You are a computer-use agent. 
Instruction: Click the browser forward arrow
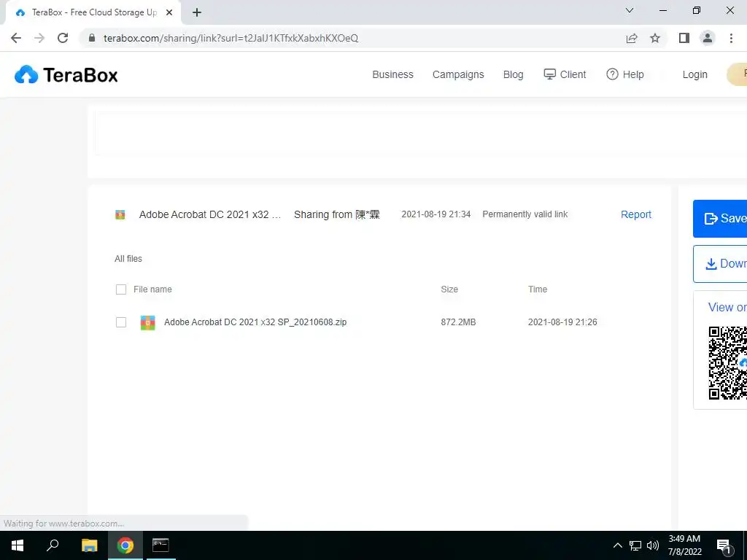pos(39,38)
